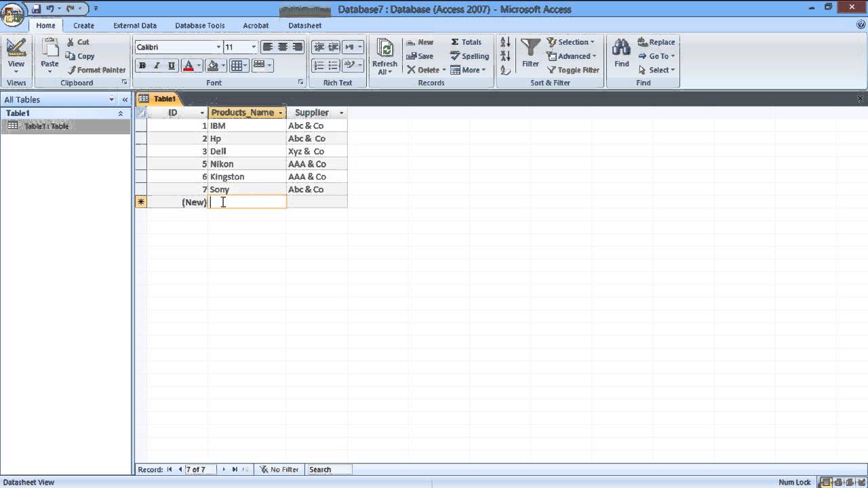
Task: Sort descending Z to A
Action: pos(505,56)
